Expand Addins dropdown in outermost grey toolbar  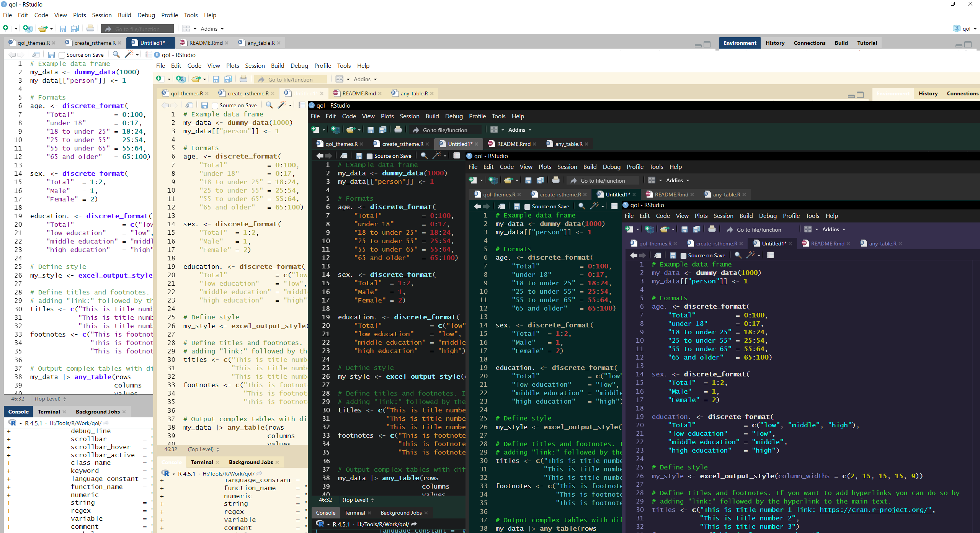click(x=212, y=29)
